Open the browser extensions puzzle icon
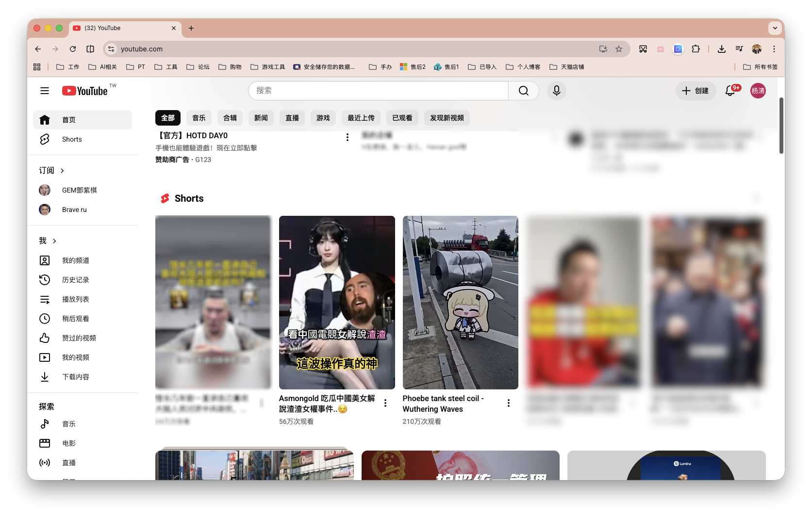The width and height of the screenshot is (812, 516). pos(696,49)
